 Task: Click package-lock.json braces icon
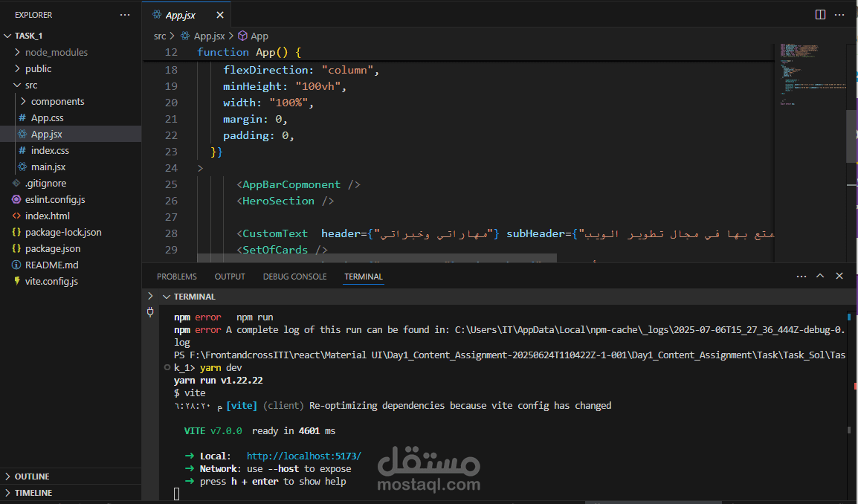[16, 232]
